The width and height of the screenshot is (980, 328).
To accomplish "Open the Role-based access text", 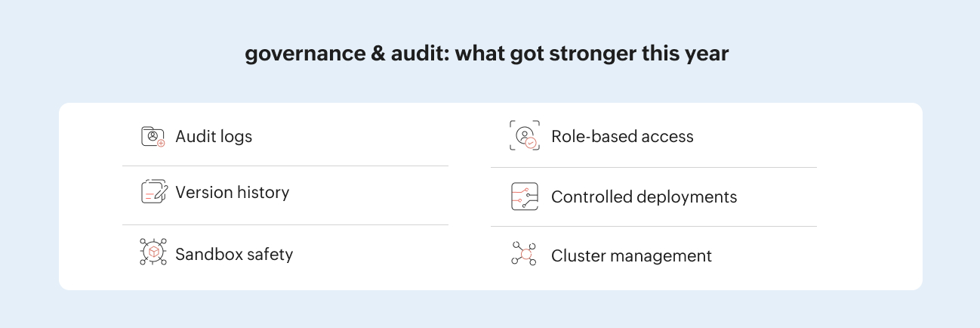I will [622, 137].
